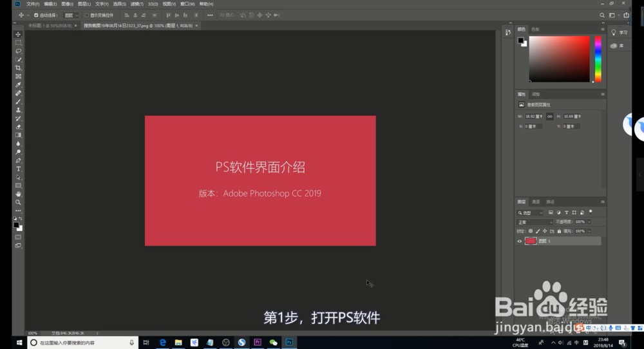The width and height of the screenshot is (644, 349).
Task: Enable the 显示变换控件 checkbox
Action: [x=86, y=15]
